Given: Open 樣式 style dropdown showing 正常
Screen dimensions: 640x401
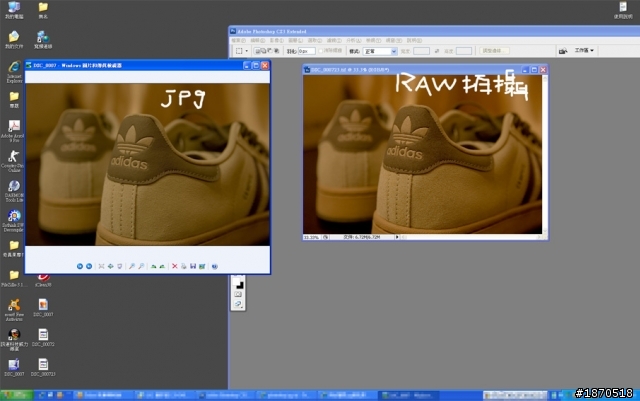Looking at the screenshot, I should pyautogui.click(x=380, y=51).
